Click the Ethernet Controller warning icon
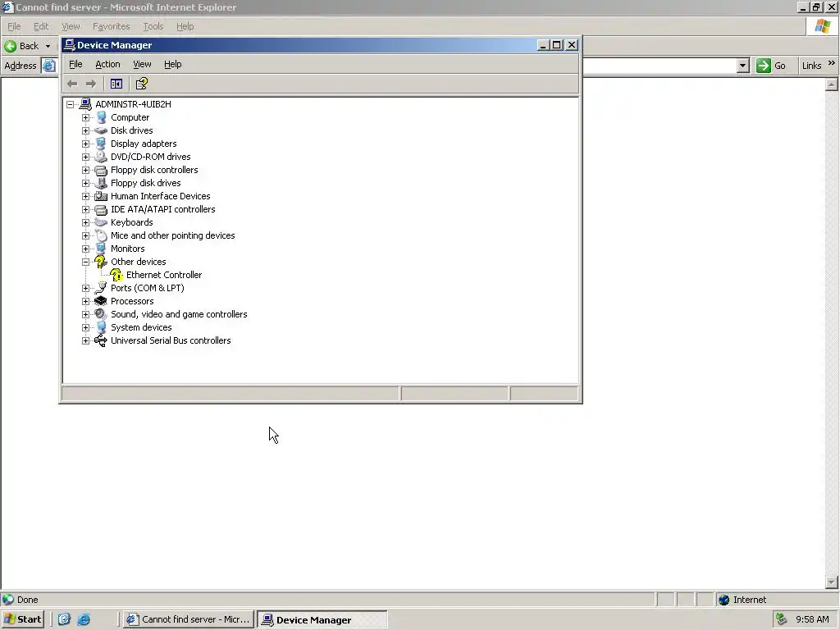The height and width of the screenshot is (630, 840). click(x=116, y=275)
